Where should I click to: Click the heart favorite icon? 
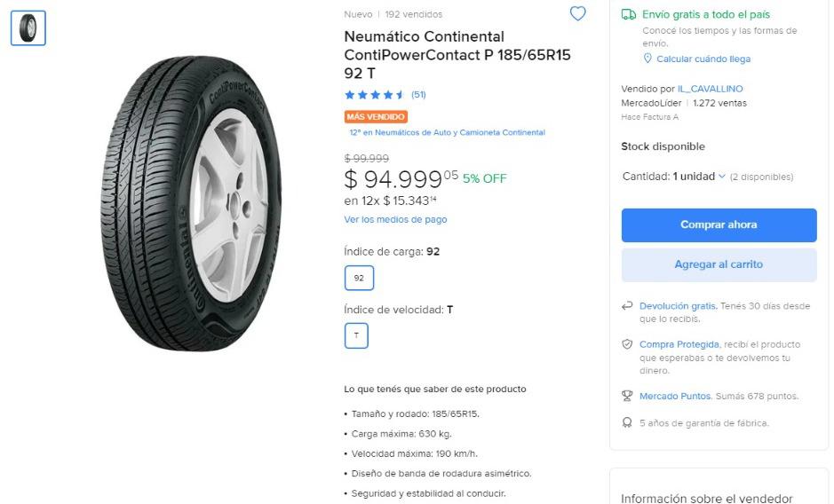click(577, 13)
